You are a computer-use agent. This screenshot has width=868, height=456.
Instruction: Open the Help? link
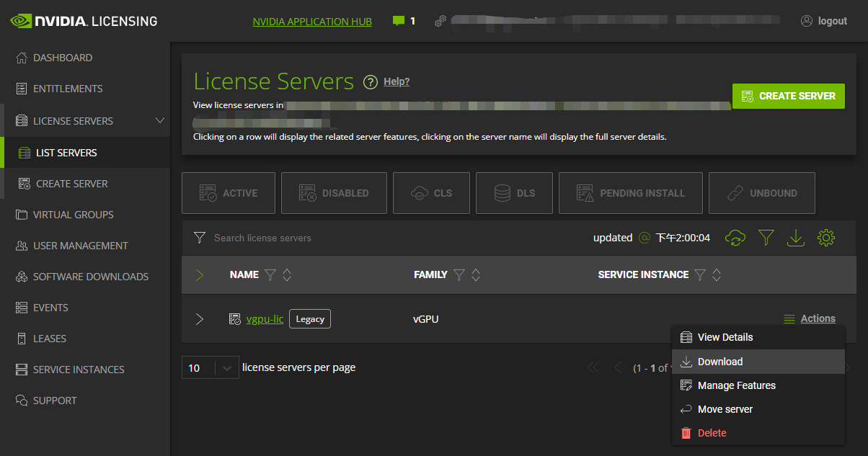pos(397,81)
